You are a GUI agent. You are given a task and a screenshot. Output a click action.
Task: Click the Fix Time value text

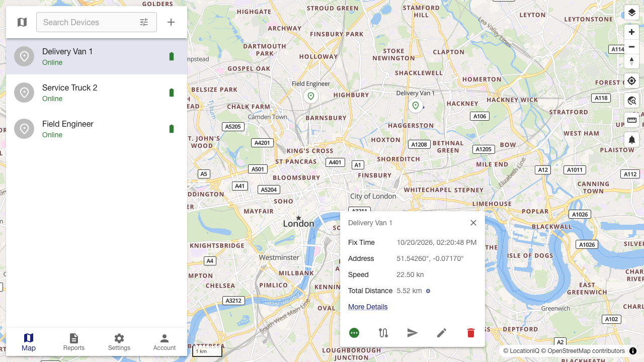coord(437,242)
